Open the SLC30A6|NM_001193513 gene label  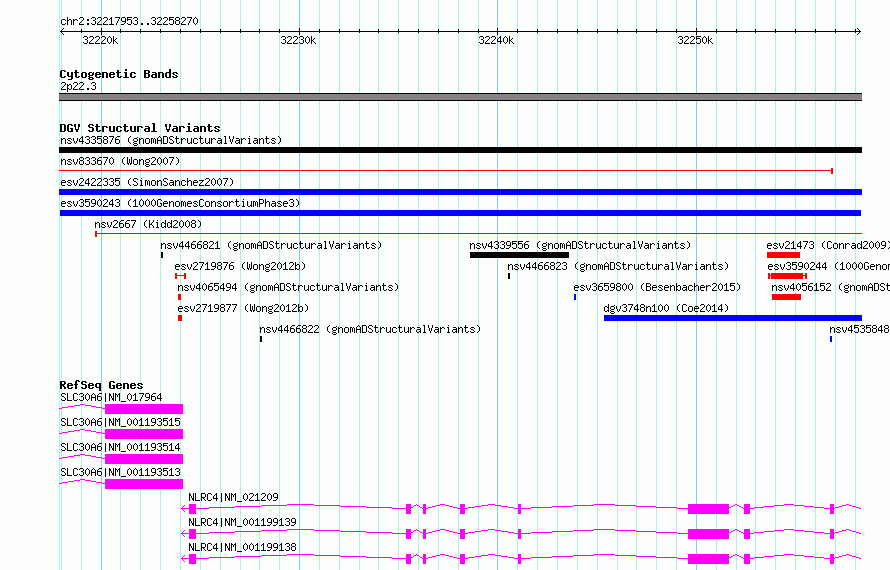[120, 472]
